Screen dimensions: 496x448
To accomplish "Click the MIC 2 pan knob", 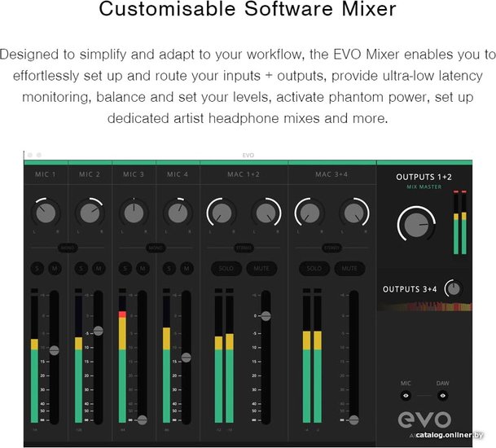I will pyautogui.click(x=90, y=213).
